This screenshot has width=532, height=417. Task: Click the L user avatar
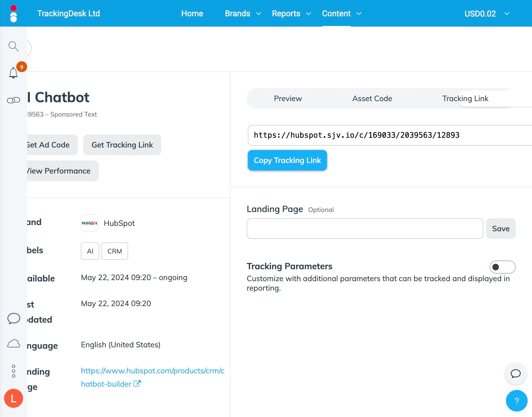pos(14,398)
